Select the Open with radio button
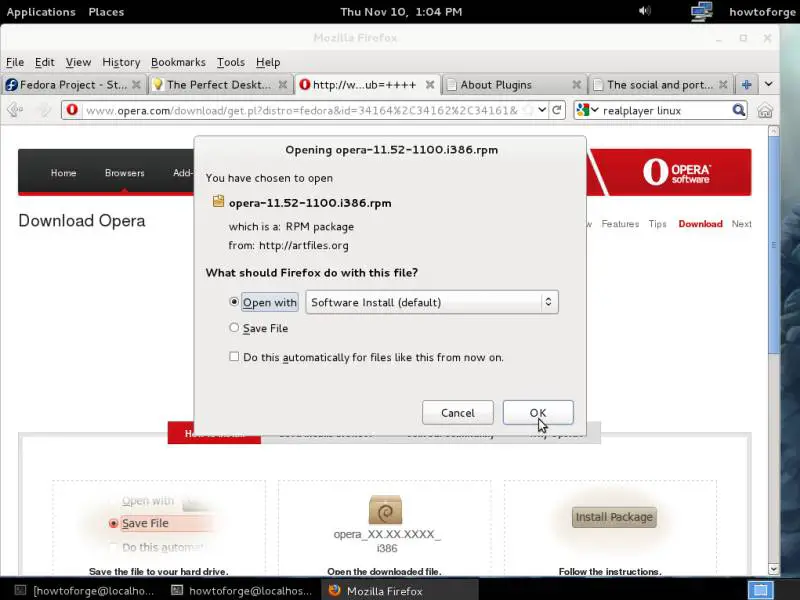The width and height of the screenshot is (800, 600). [234, 302]
